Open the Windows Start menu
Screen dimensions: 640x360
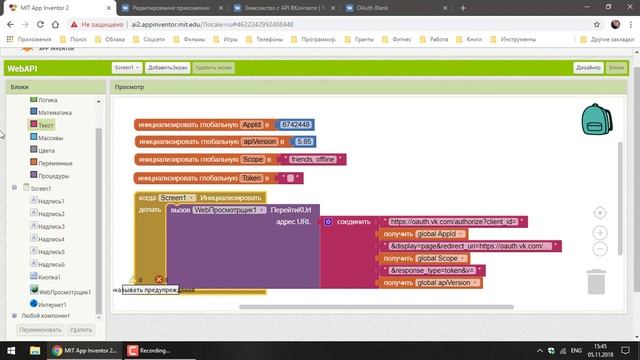tap(11, 350)
